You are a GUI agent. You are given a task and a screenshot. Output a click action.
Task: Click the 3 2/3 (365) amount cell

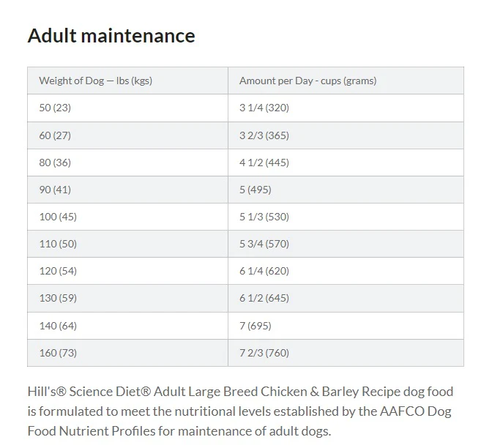pyautogui.click(x=346, y=135)
